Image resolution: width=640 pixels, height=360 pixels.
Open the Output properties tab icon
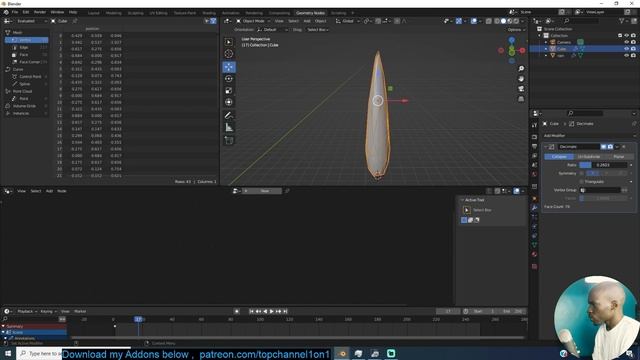535,146
